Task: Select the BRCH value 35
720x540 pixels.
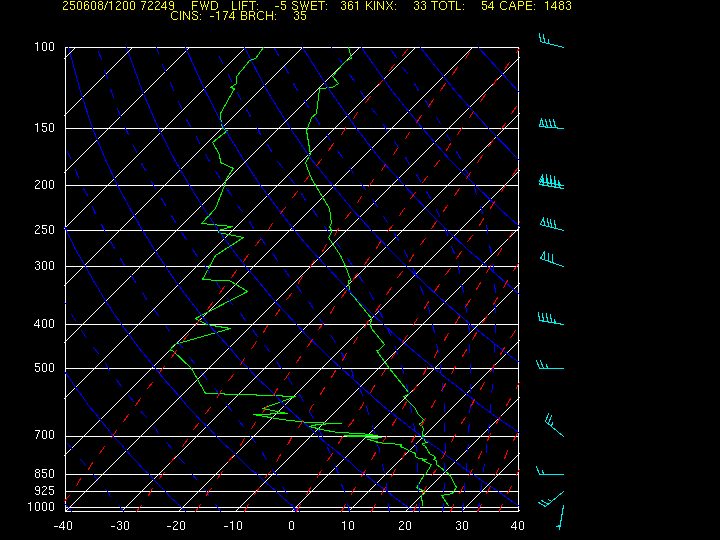Action: coord(300,16)
